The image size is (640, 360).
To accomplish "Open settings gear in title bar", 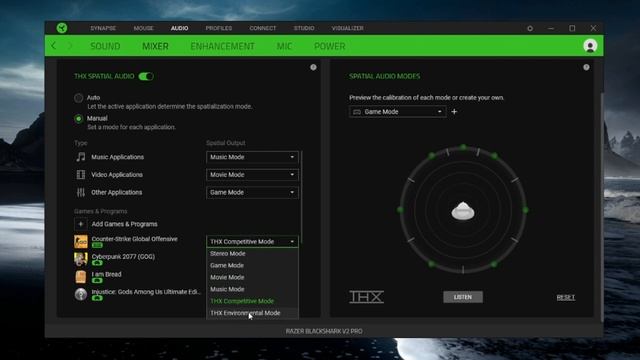I will 530,28.
